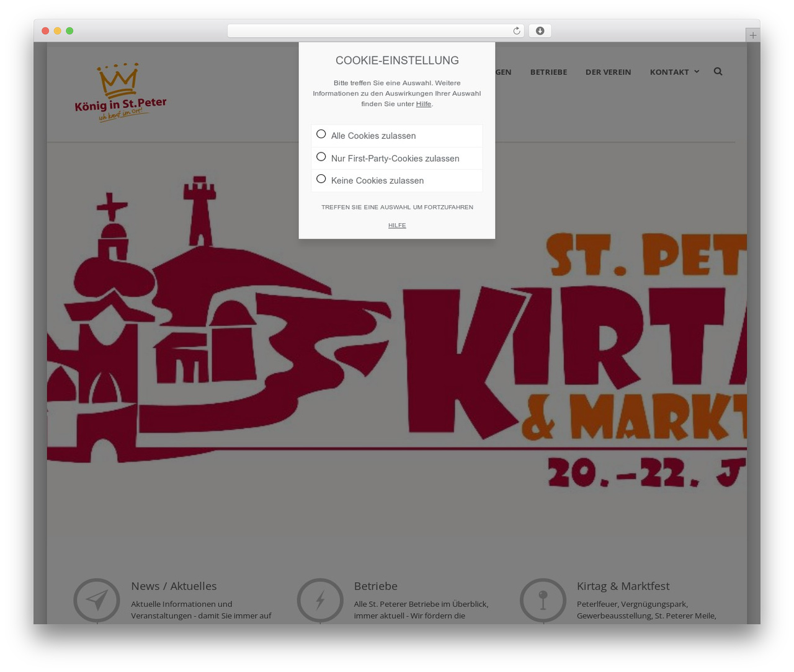
Task: Open the browser downloads icon
Action: coord(540,31)
